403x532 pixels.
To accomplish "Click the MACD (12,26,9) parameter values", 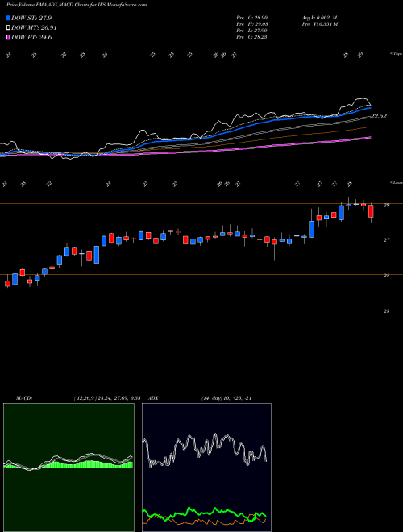I will (107, 398).
